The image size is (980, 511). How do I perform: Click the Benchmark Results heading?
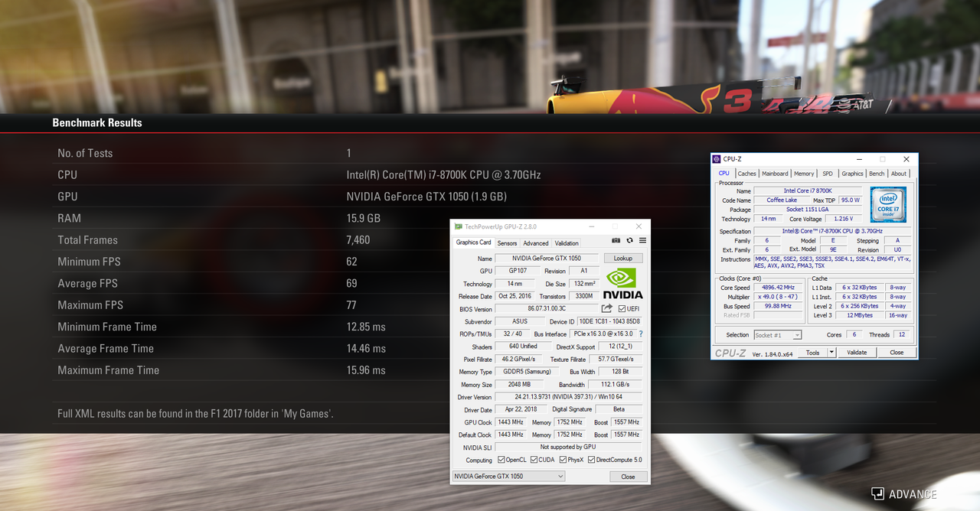point(97,122)
